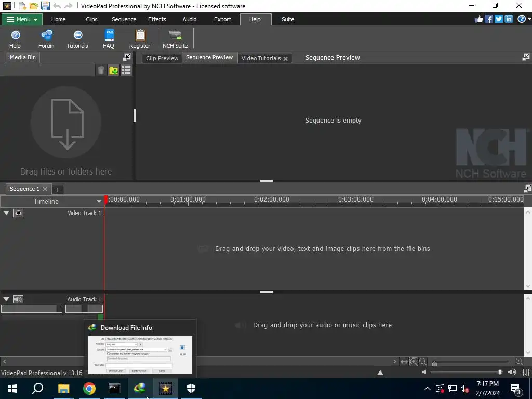Click the upward triangle in status bar
The width and height of the screenshot is (532, 399).
tap(380, 373)
